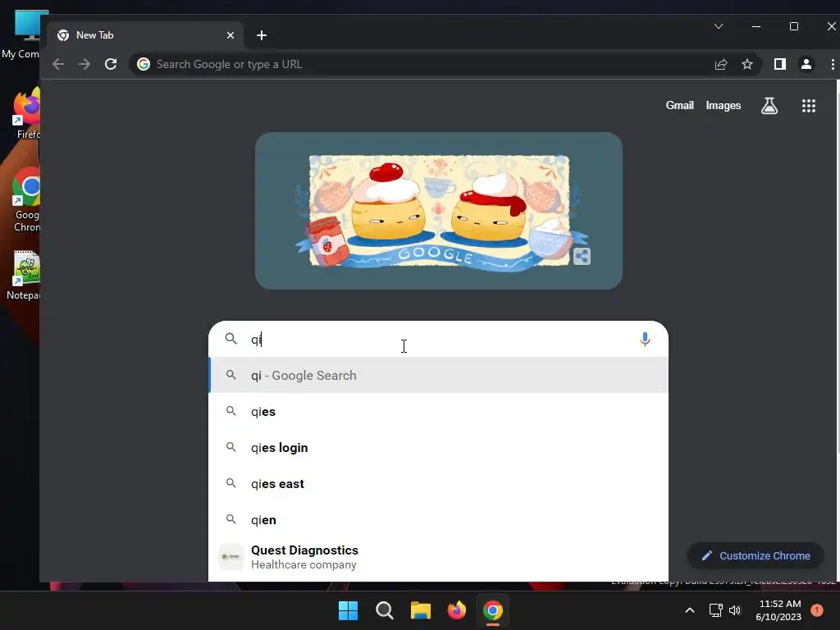Share the doodle with share icon

coord(582,257)
